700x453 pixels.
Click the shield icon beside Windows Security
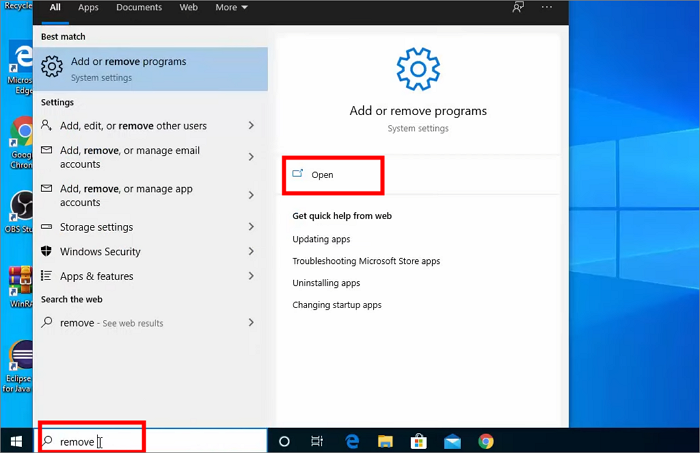(46, 251)
